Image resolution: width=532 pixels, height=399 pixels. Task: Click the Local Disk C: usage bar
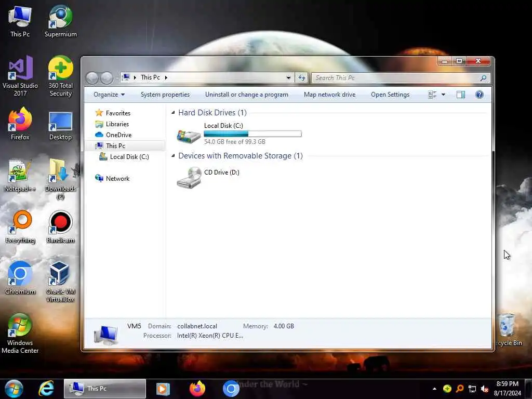point(253,134)
